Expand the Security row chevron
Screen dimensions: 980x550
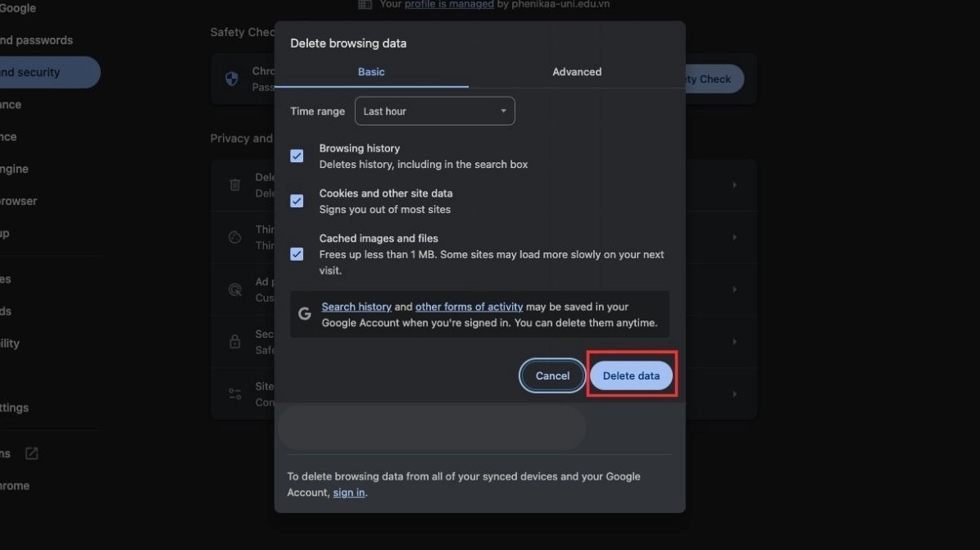coord(733,342)
